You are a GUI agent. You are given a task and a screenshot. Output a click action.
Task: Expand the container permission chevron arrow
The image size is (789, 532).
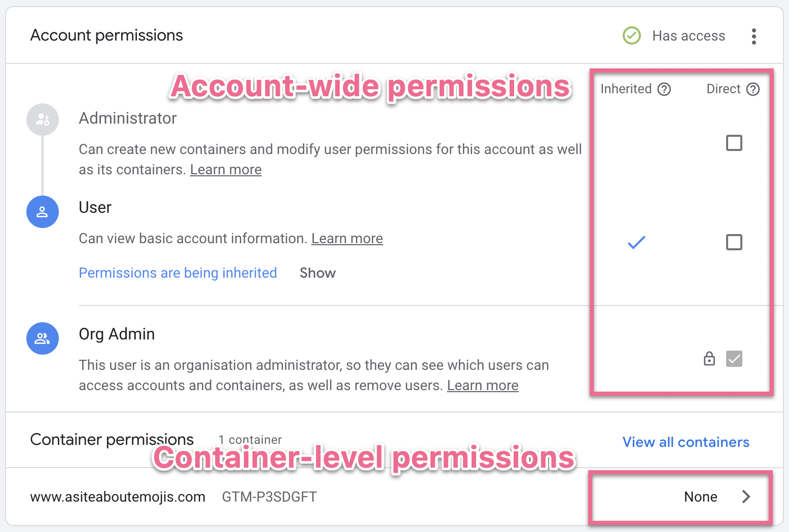pos(746,497)
